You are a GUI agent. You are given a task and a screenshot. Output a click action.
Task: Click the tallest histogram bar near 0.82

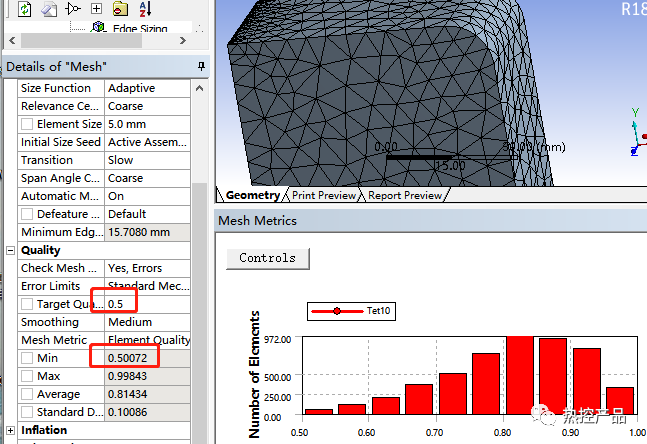[520, 375]
